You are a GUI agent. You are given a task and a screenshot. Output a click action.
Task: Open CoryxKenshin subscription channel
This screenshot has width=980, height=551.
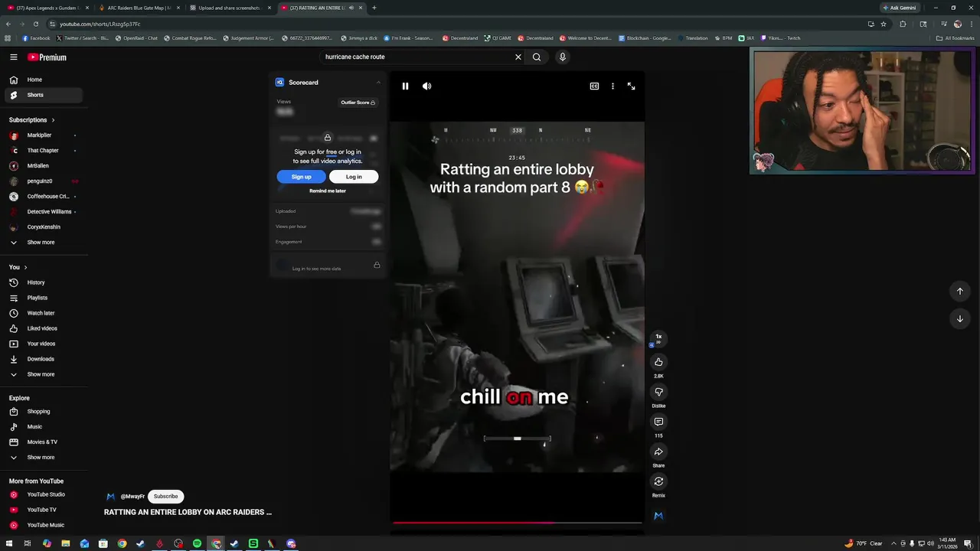pyautogui.click(x=44, y=227)
